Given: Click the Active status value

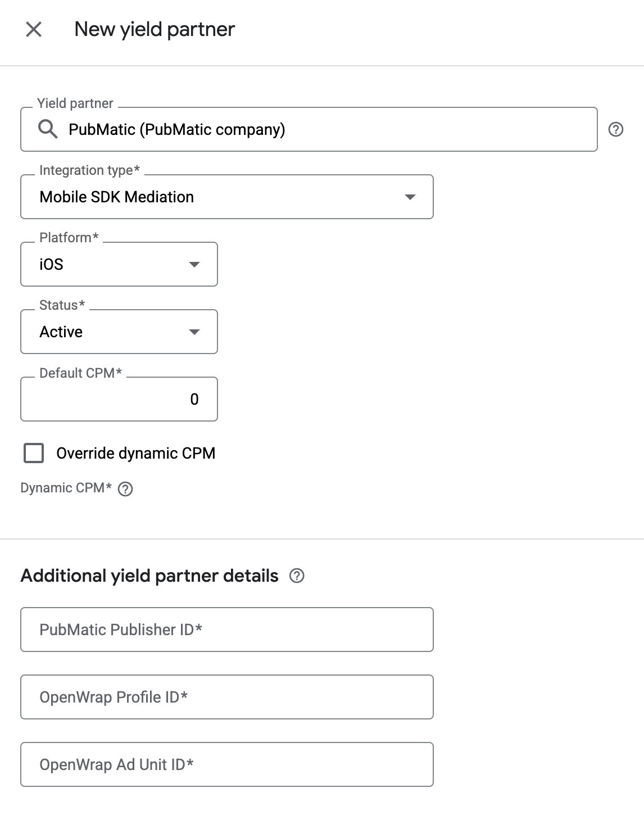Looking at the screenshot, I should click(x=61, y=332).
